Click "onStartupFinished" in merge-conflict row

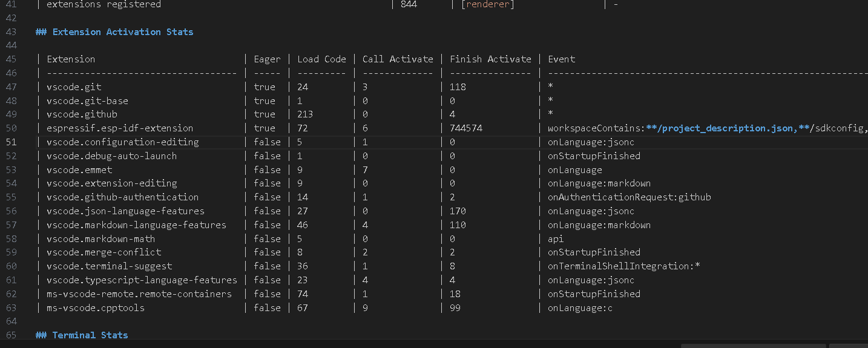[594, 252]
